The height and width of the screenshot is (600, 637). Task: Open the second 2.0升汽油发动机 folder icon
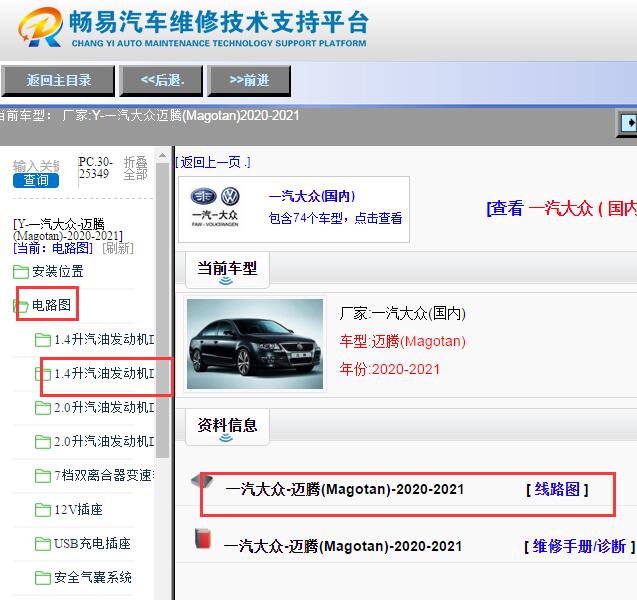tap(43, 442)
